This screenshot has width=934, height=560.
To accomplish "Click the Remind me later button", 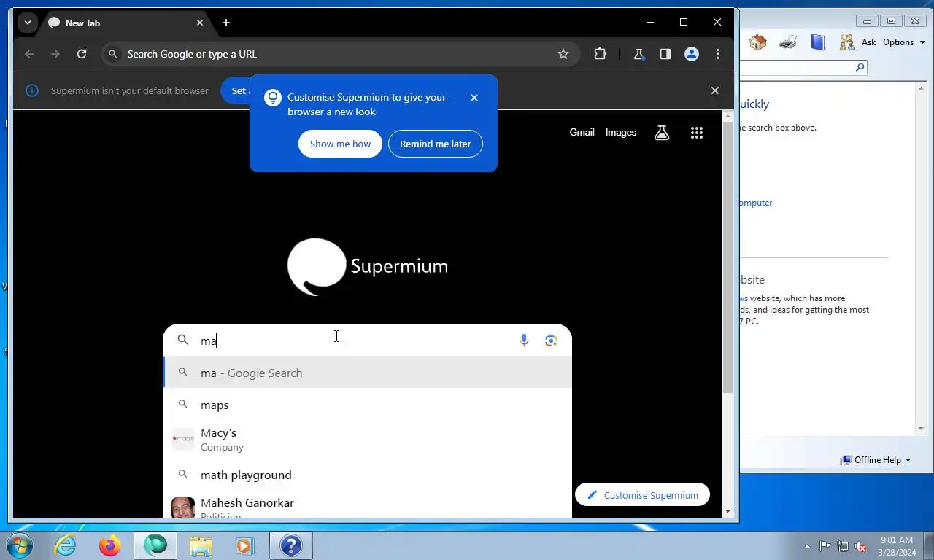I will point(435,144).
